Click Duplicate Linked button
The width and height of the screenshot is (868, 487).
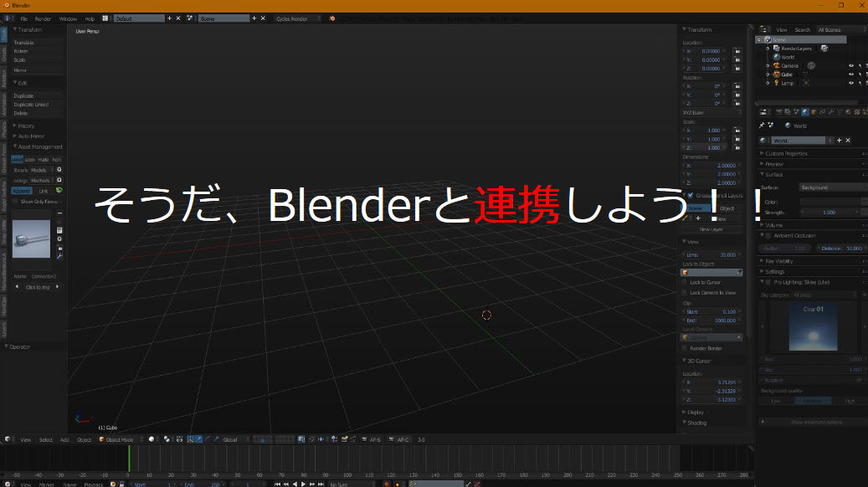tap(37, 105)
